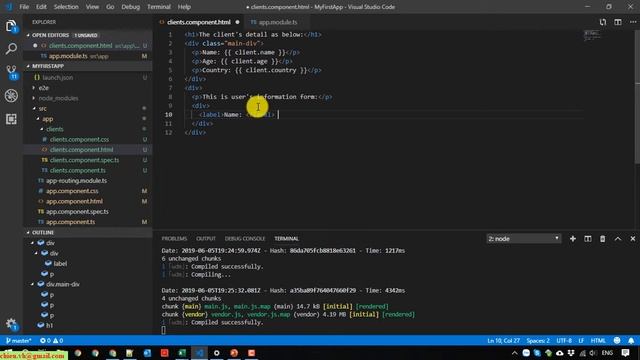Click the editor minimap preview
640x360 pixels.
point(592,35)
